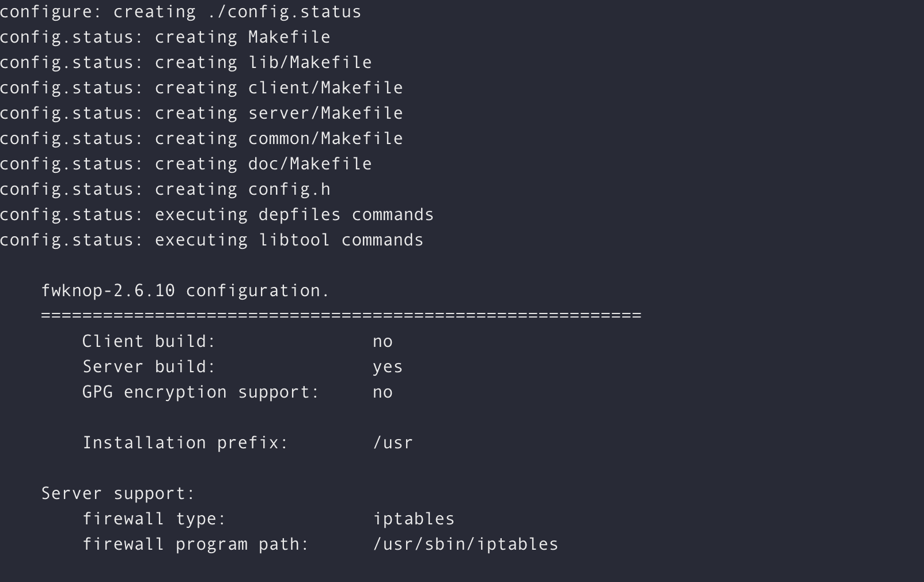Viewport: 924px width, 582px height.
Task: Click the equals-sign separator line
Action: pyautogui.click(x=341, y=316)
